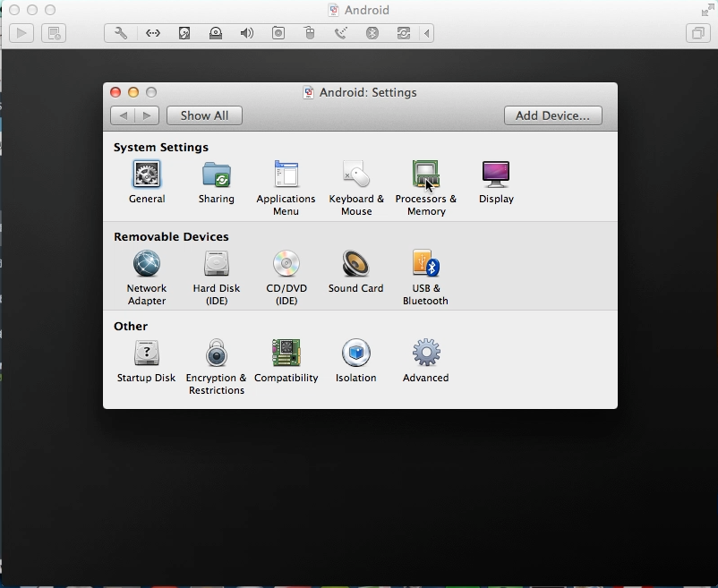Click the "Other" section heading
The width and height of the screenshot is (718, 588).
pos(131,327)
